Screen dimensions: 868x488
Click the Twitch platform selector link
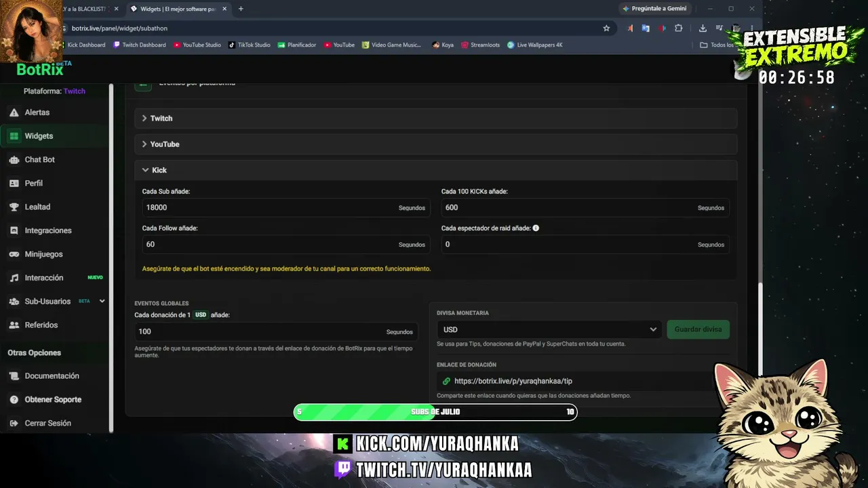pos(75,91)
